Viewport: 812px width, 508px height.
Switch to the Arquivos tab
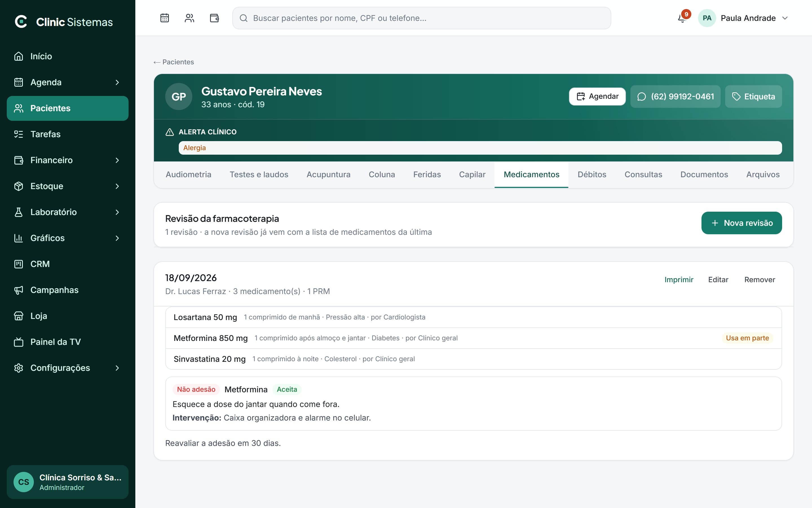pos(762,174)
